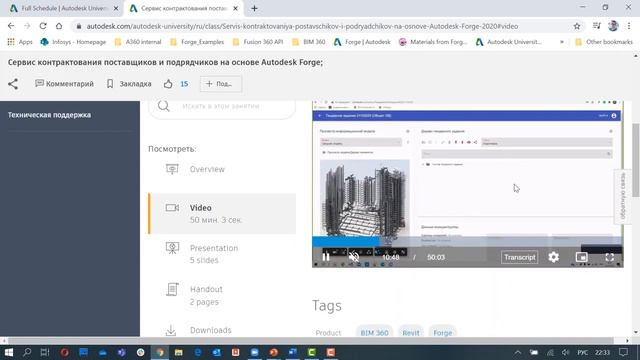Unmute the video sound
Screen dimensions: 640x360
(354, 257)
